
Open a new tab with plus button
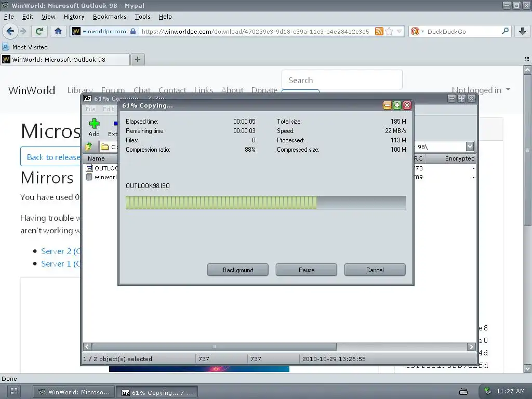(137, 59)
